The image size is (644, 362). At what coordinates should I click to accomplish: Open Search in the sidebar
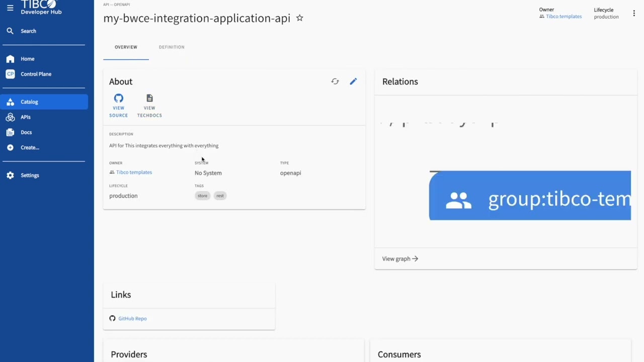click(x=44, y=31)
